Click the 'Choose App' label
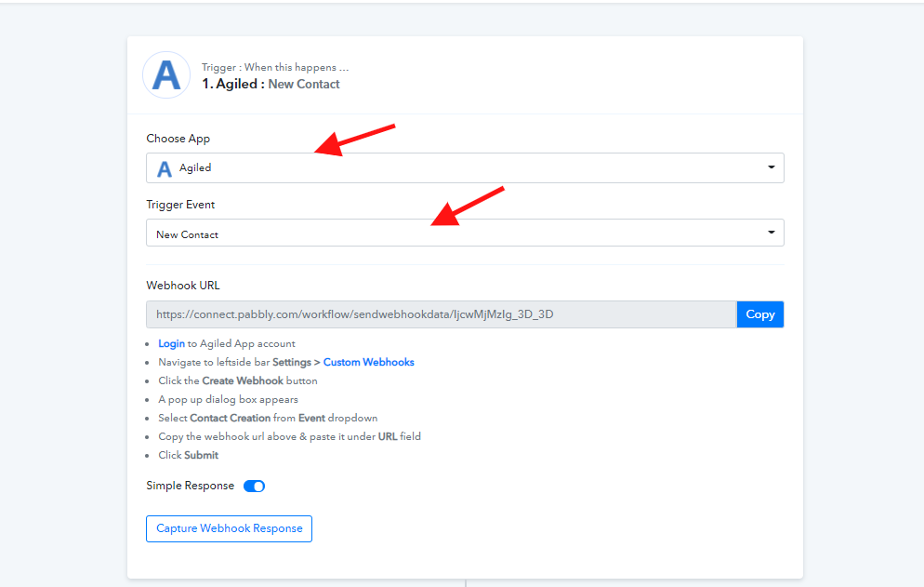 point(178,139)
